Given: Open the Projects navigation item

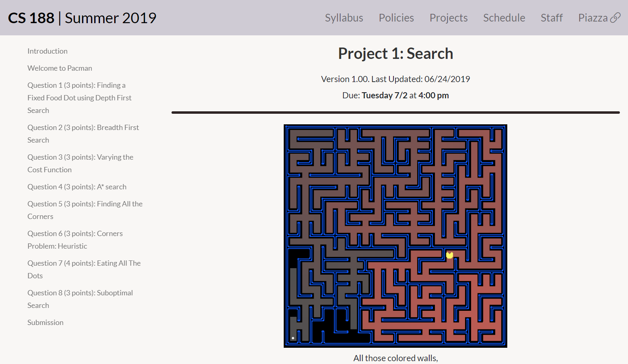Looking at the screenshot, I should point(449,18).
